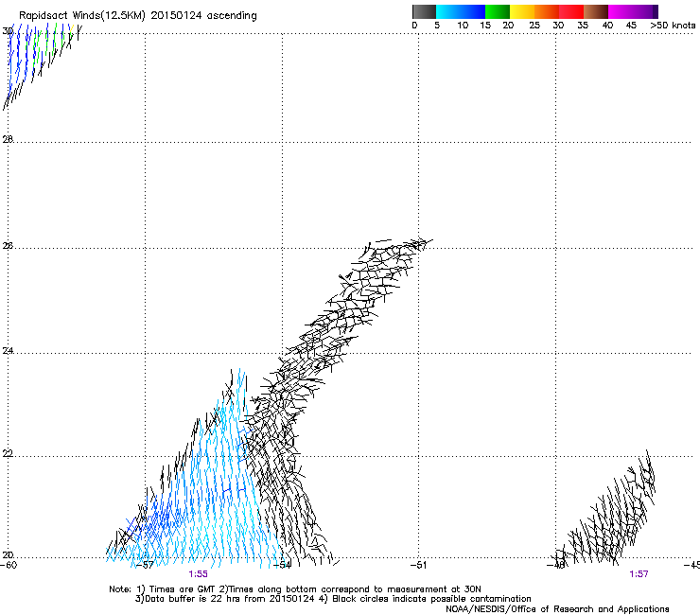Viewport: 700px width, 615px height.
Task: Pick the red 30-35 knots legend segment
Action: coord(571,11)
